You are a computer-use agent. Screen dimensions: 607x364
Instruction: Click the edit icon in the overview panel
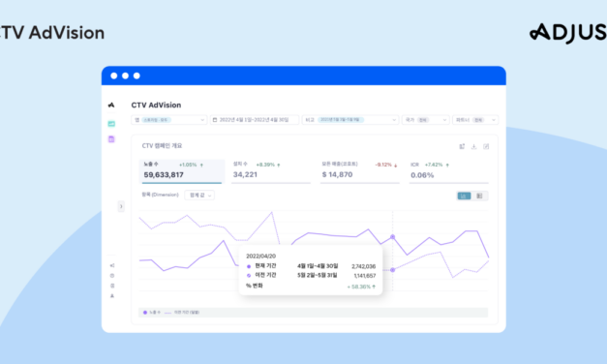click(x=486, y=146)
